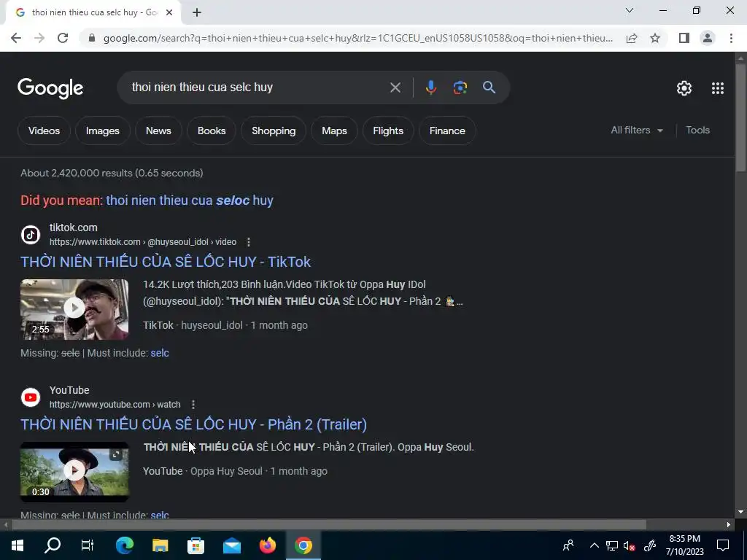Open search Tools options
This screenshot has height=560, width=747.
[x=697, y=130]
